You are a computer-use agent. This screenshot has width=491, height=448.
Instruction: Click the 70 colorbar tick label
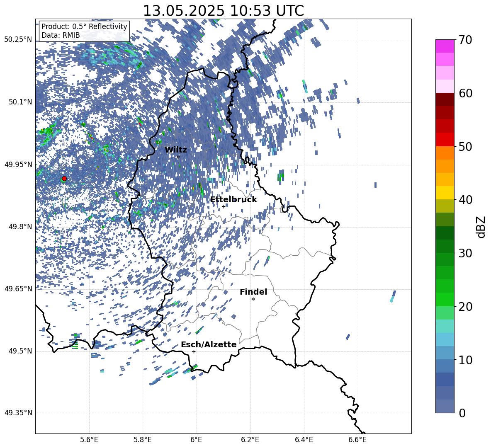click(x=465, y=40)
